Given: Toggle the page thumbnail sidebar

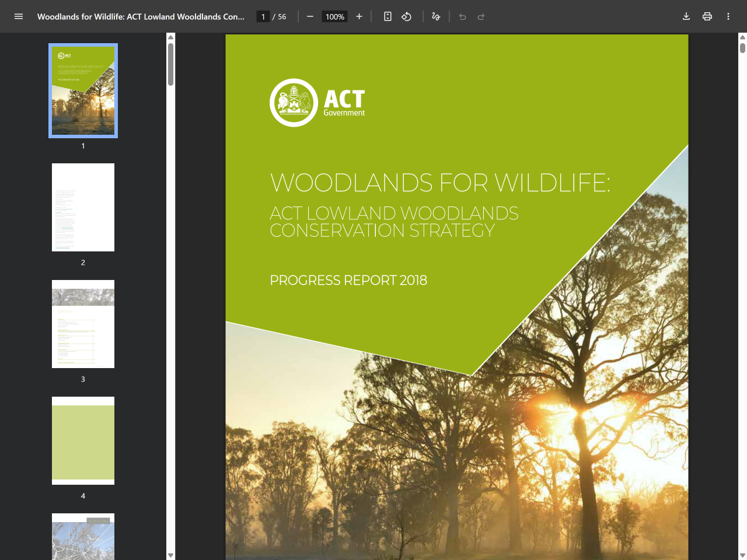Looking at the screenshot, I should 19,16.
